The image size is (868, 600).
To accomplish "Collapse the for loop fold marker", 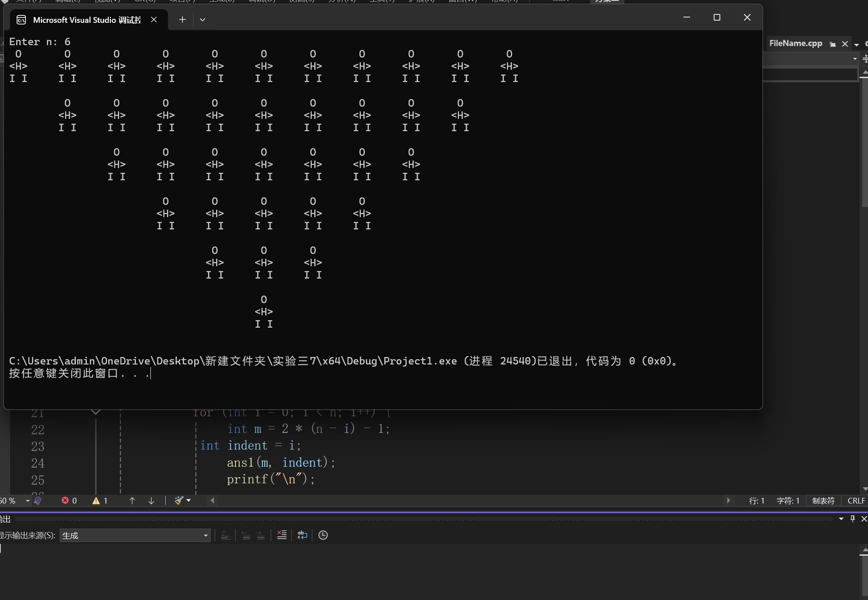I will pos(96,412).
